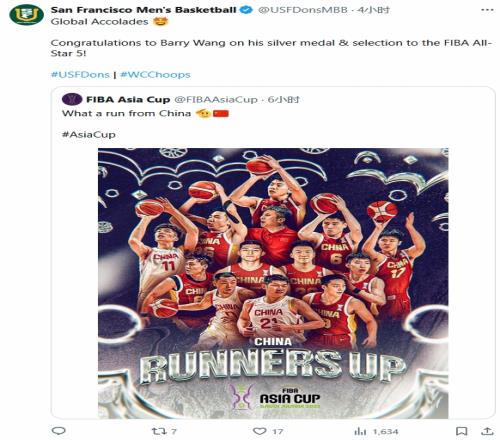Image resolution: width=500 pixels, height=440 pixels.
Task: Open FIBA Asia Cup account name
Action: pyautogui.click(x=128, y=99)
